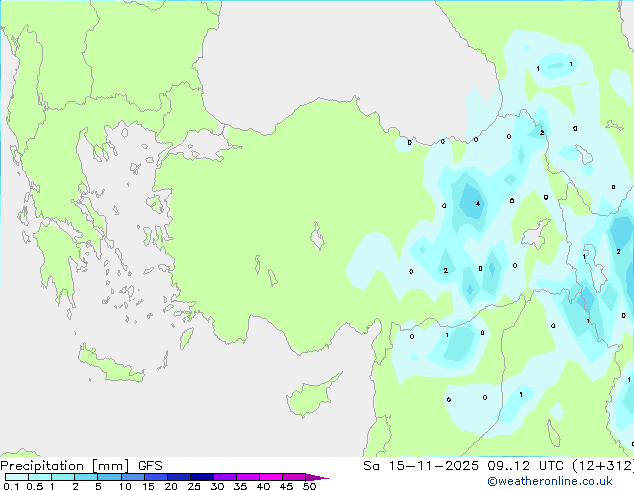
Task: Click the 09..12 UTC time text
Action: pyautogui.click(x=526, y=466)
